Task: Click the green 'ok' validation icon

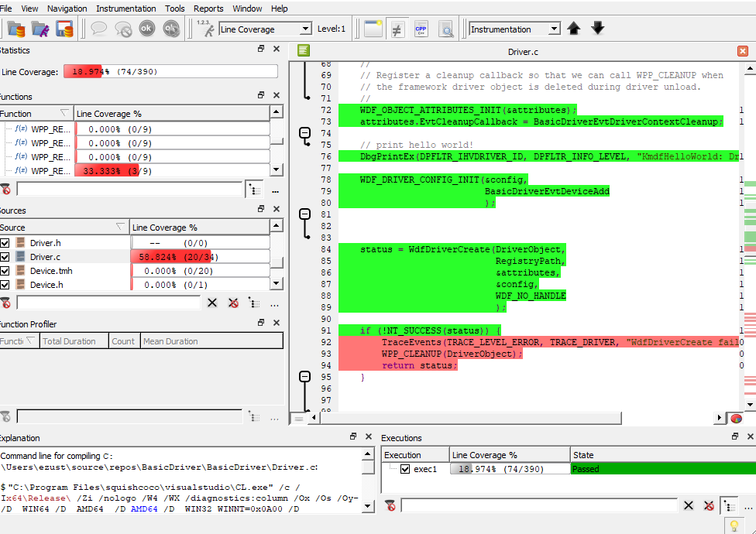Action: (x=147, y=29)
